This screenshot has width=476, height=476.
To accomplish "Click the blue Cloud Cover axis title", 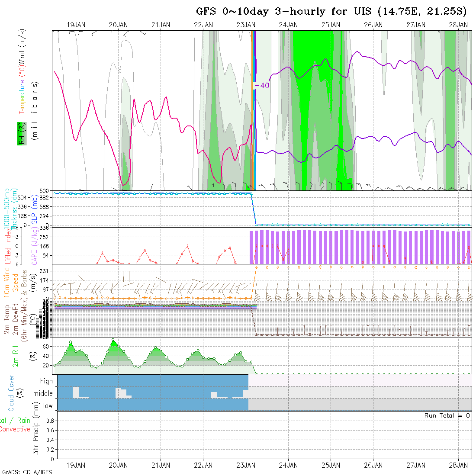I will tap(11, 393).
